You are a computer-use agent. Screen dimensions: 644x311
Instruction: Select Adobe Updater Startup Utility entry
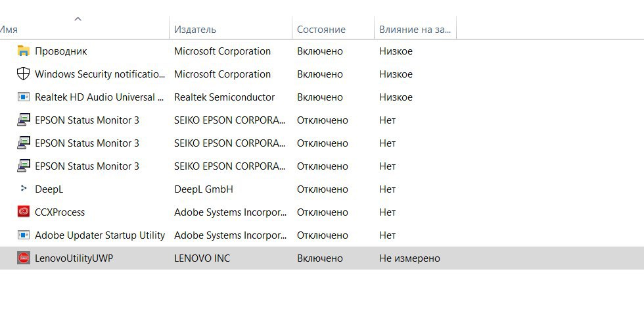(x=100, y=235)
